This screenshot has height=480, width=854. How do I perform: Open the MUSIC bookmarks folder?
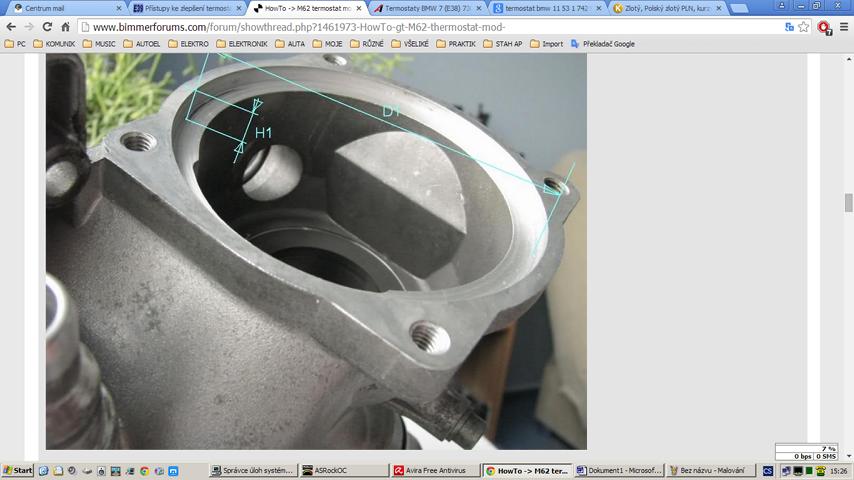point(99,44)
